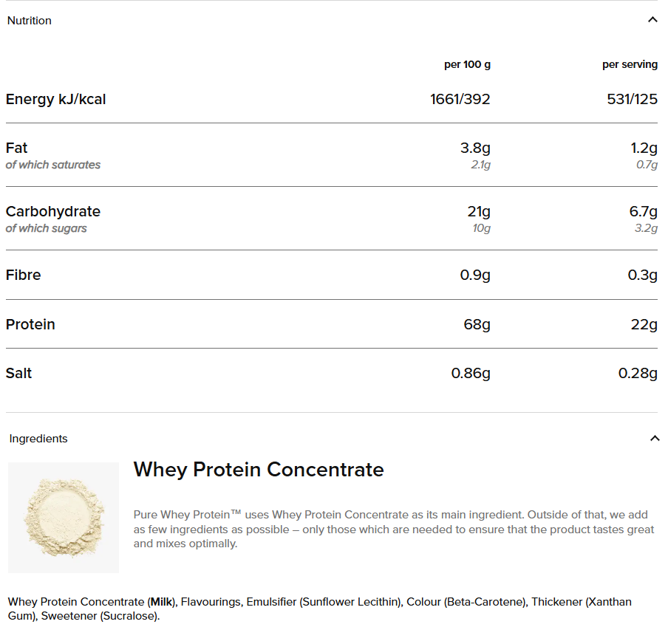Collapse the Ingredients section chevron
Image resolution: width=668 pixels, height=644 pixels.
(654, 439)
